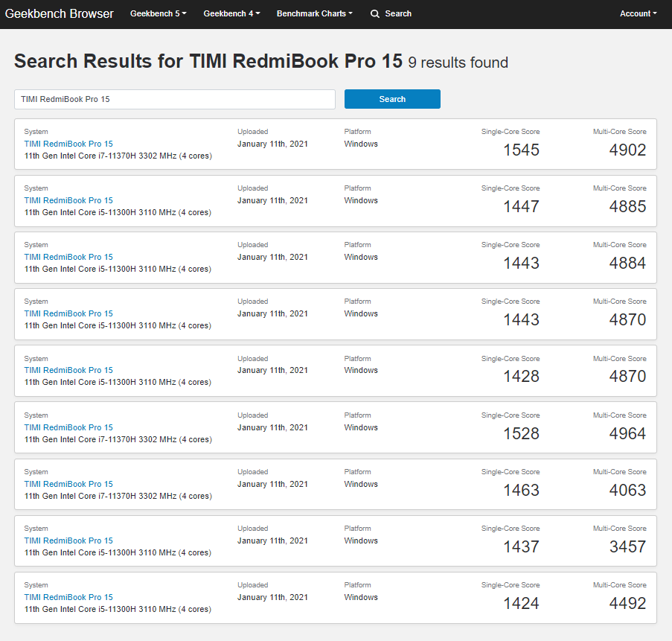Click i7-11370H CPU text in the 4964 row
The height and width of the screenshot is (641, 672).
pyautogui.click(x=118, y=439)
